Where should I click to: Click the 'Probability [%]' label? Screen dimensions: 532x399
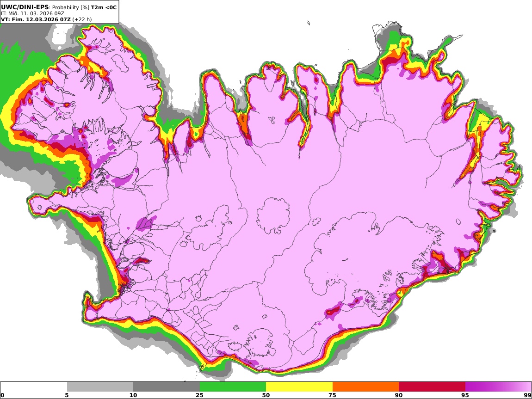click(71, 7)
